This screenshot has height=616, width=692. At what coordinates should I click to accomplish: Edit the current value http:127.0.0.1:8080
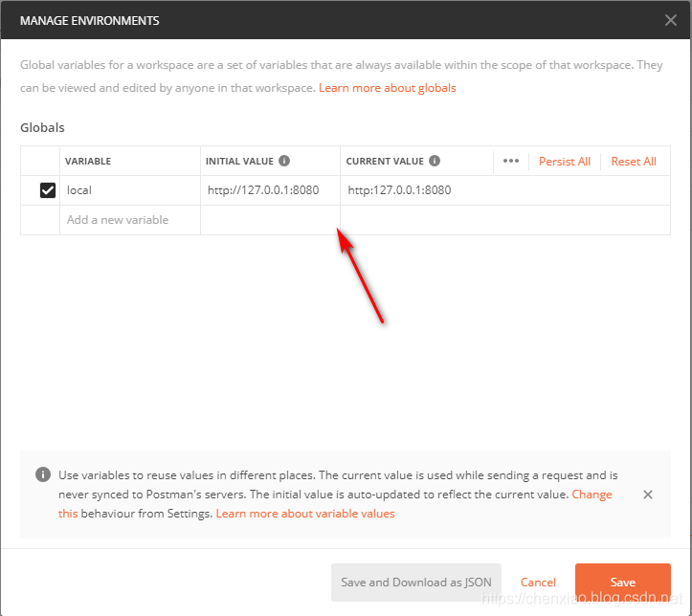coord(505,190)
